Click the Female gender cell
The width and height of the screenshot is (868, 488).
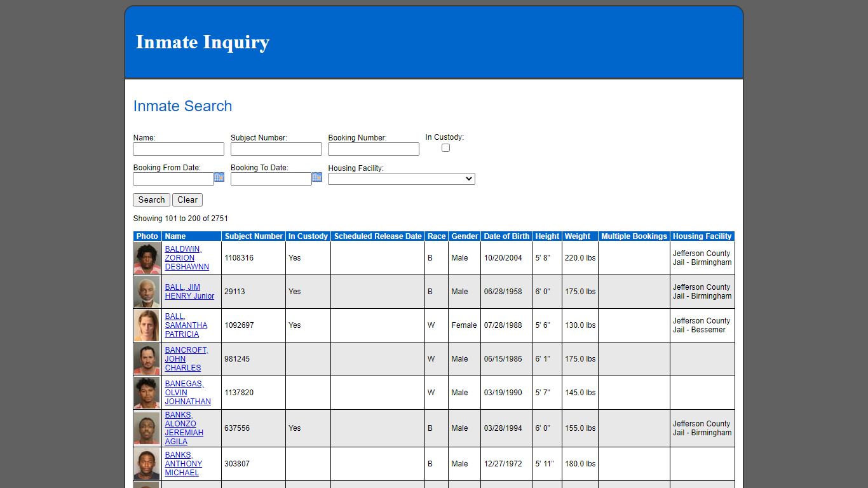click(x=464, y=325)
